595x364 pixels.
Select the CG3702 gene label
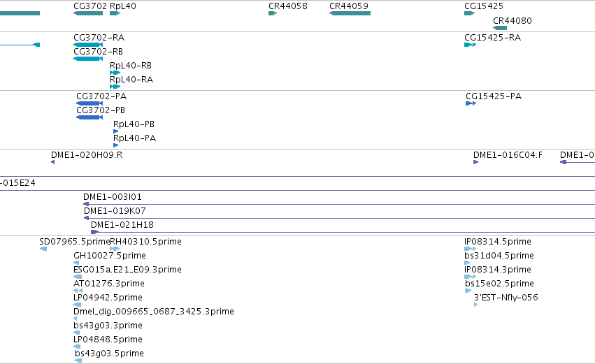tap(90, 6)
